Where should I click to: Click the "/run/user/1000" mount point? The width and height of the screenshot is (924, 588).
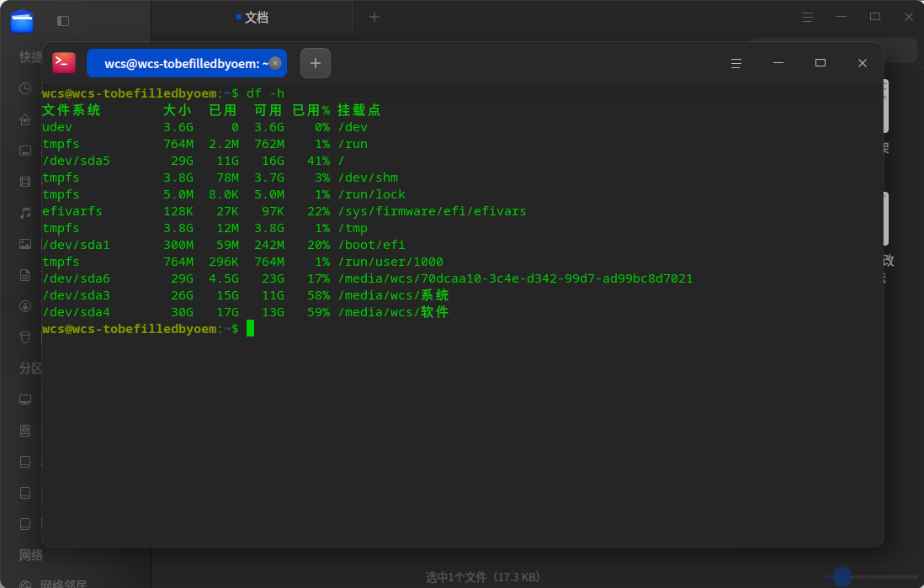390,262
